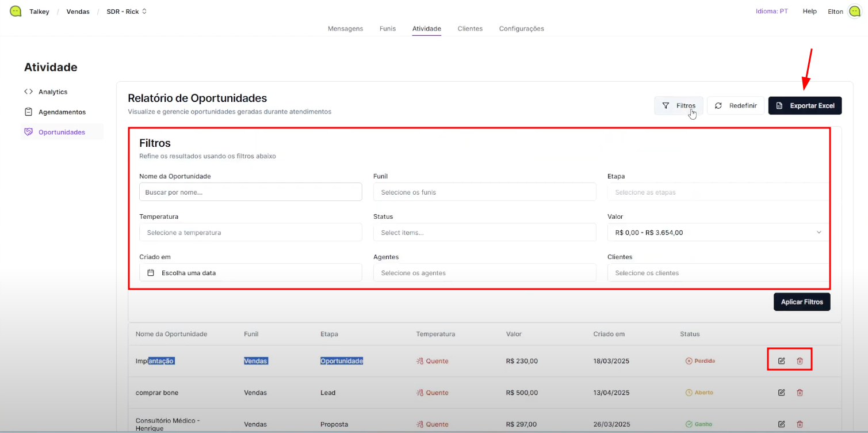Click the Talkey logo icon

coord(16,12)
